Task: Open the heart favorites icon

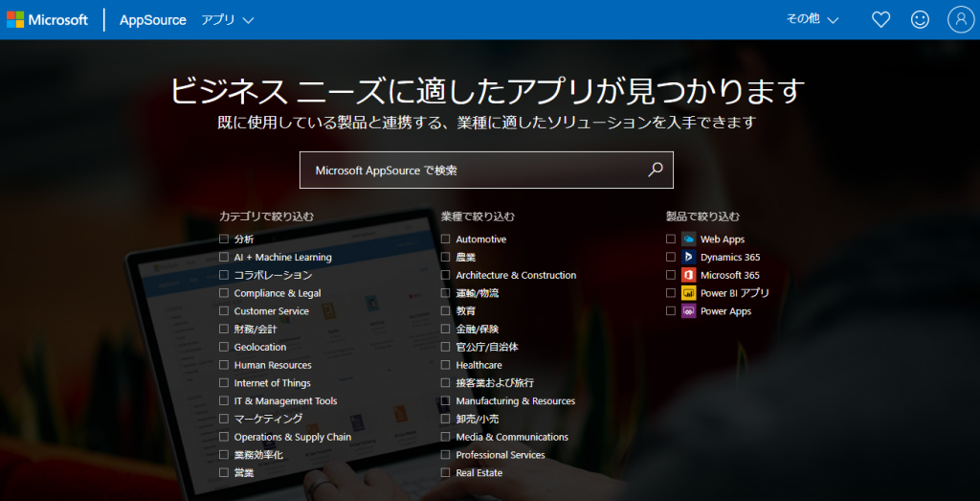Action: [x=880, y=20]
